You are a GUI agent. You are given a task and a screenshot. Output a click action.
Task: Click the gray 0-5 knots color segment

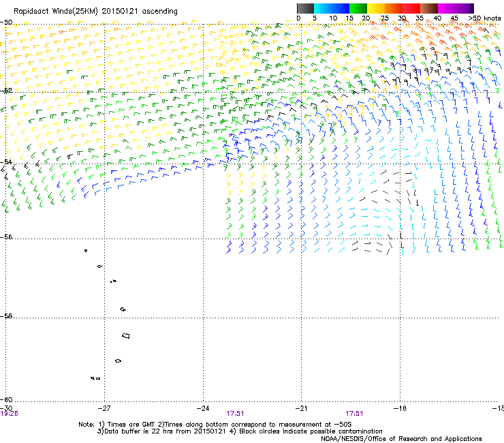point(305,8)
